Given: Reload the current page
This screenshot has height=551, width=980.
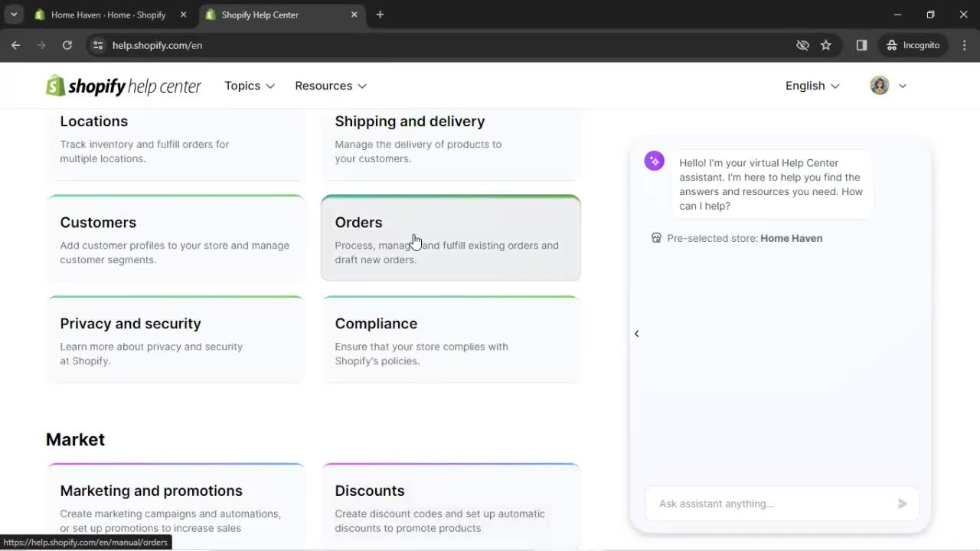Looking at the screenshot, I should point(67,45).
